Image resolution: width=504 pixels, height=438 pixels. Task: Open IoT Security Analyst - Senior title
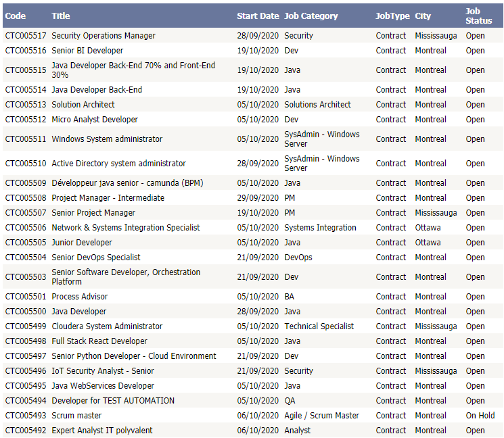103,371
